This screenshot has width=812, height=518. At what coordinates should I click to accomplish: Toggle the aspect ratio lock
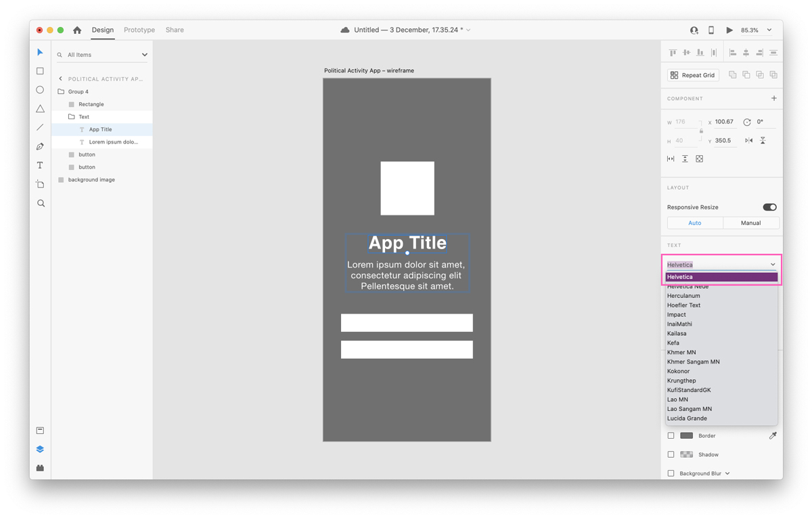click(701, 131)
